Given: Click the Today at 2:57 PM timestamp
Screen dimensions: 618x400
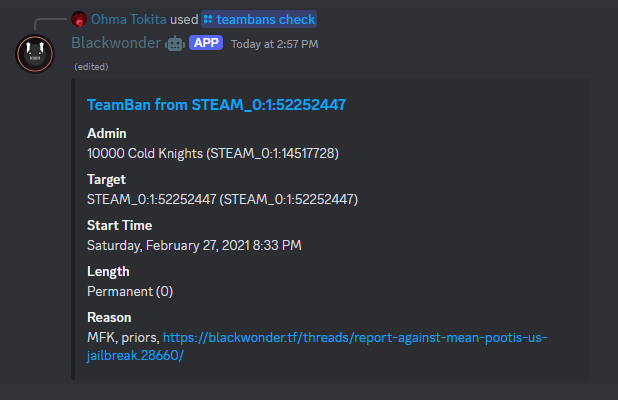Looking at the screenshot, I should point(274,44).
